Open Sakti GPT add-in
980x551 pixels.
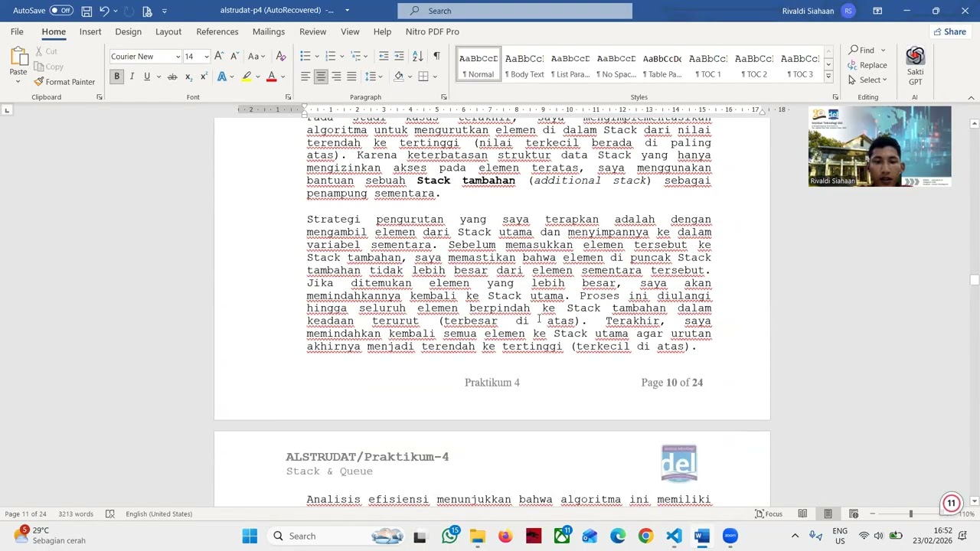pos(915,67)
